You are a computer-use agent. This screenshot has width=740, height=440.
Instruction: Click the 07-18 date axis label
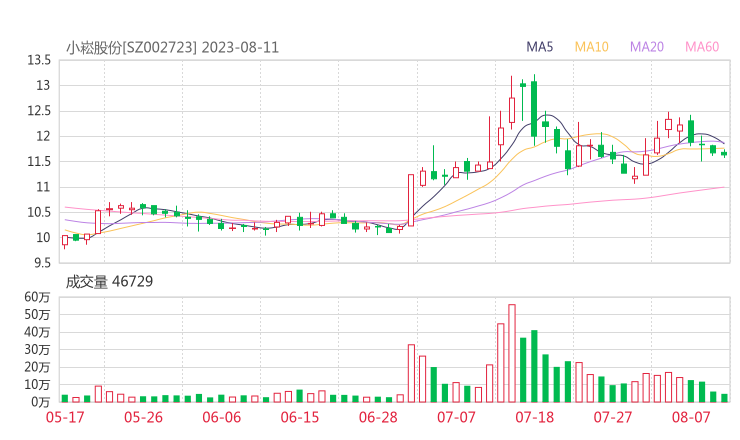point(535,417)
